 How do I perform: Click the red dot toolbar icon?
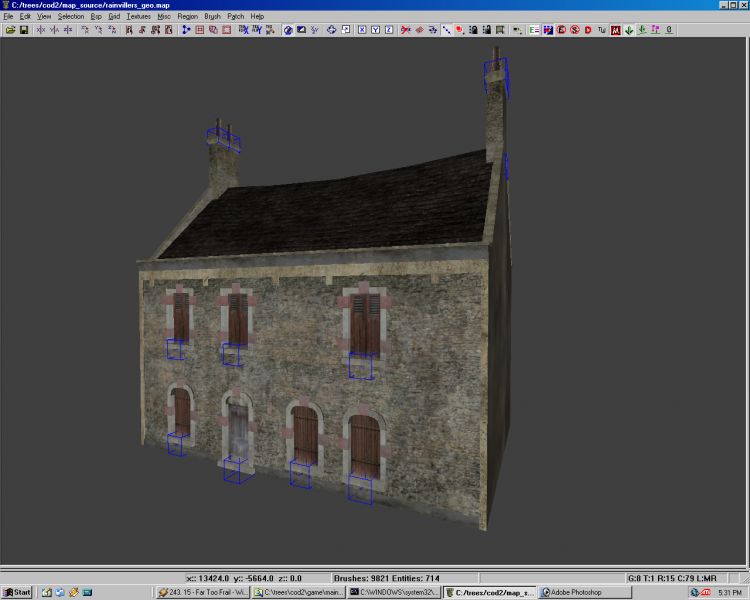coord(460,30)
